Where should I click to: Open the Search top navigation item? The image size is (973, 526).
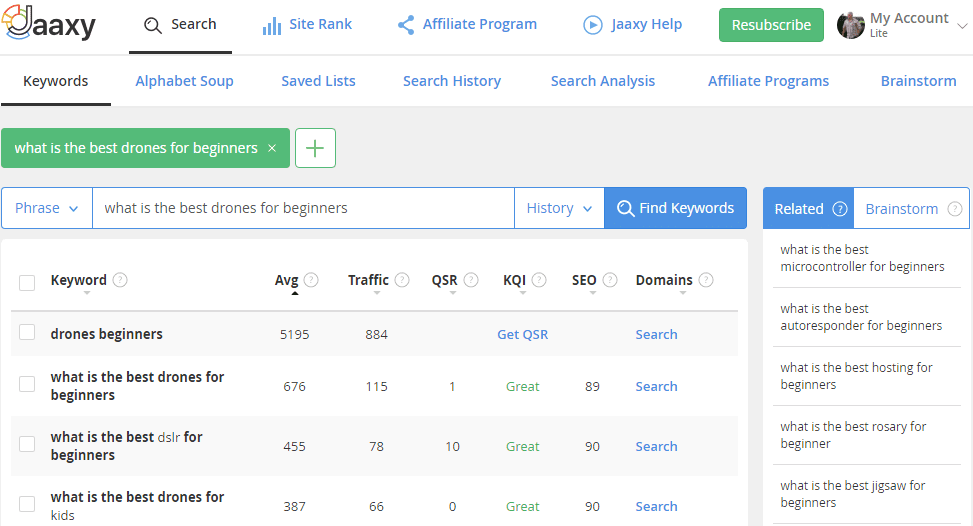pos(181,25)
